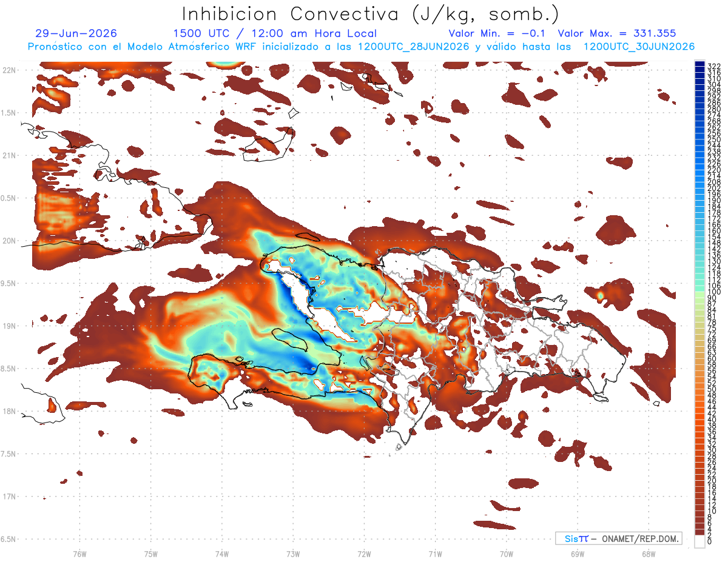
Task: Click the '70W' longitude label
Action: 506,554
